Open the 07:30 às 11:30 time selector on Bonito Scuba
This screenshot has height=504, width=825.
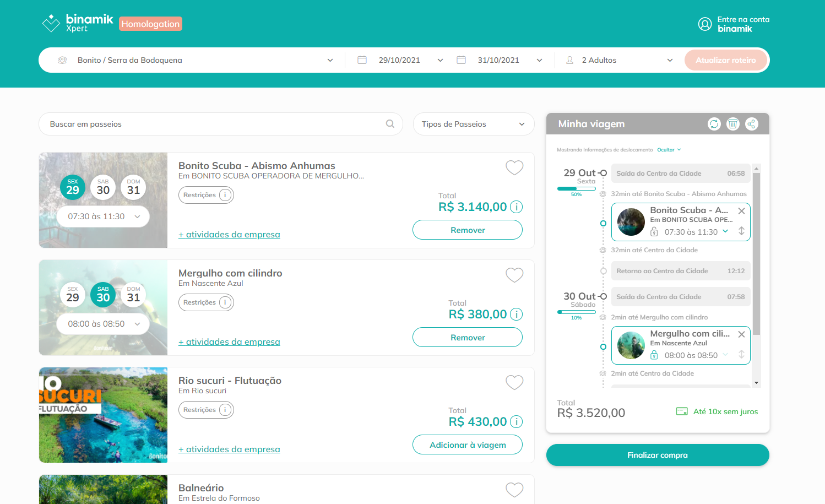click(x=103, y=216)
